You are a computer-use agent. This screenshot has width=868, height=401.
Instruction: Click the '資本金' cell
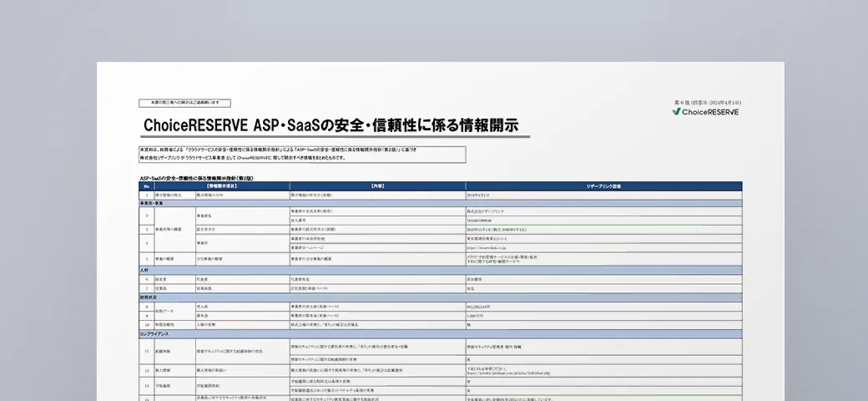pyautogui.click(x=243, y=316)
